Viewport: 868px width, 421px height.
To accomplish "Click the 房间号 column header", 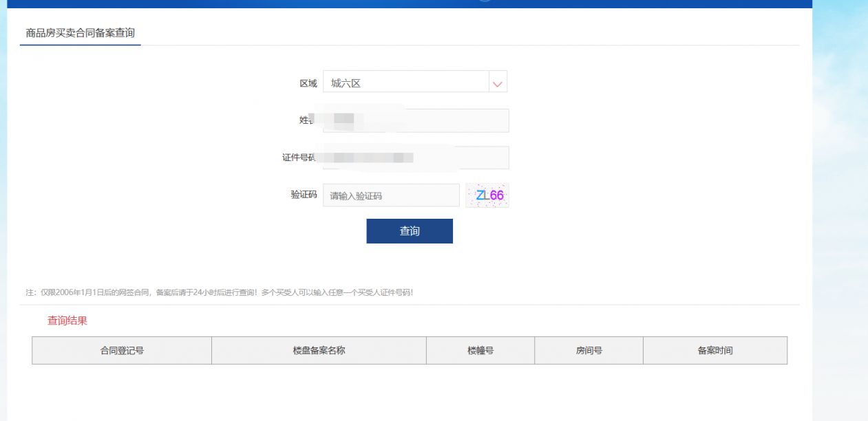I will tap(589, 350).
